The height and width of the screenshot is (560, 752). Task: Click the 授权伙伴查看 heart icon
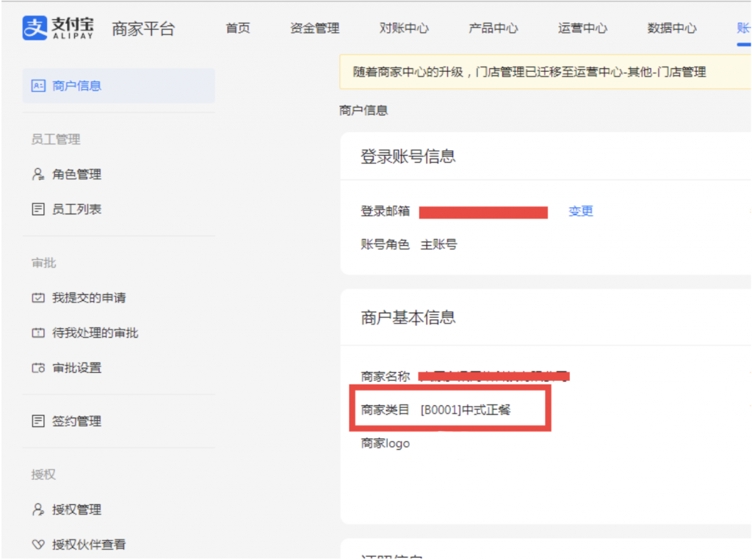[37, 545]
